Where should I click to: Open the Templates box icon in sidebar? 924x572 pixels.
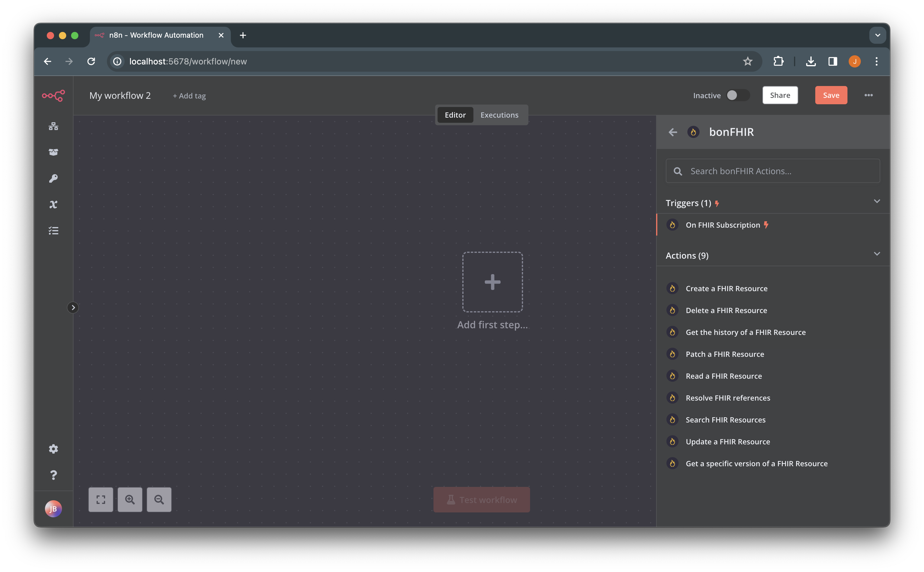point(53,152)
